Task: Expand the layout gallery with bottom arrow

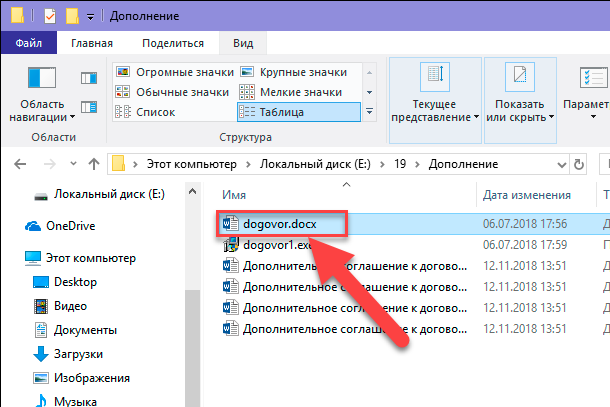Action: (x=370, y=112)
